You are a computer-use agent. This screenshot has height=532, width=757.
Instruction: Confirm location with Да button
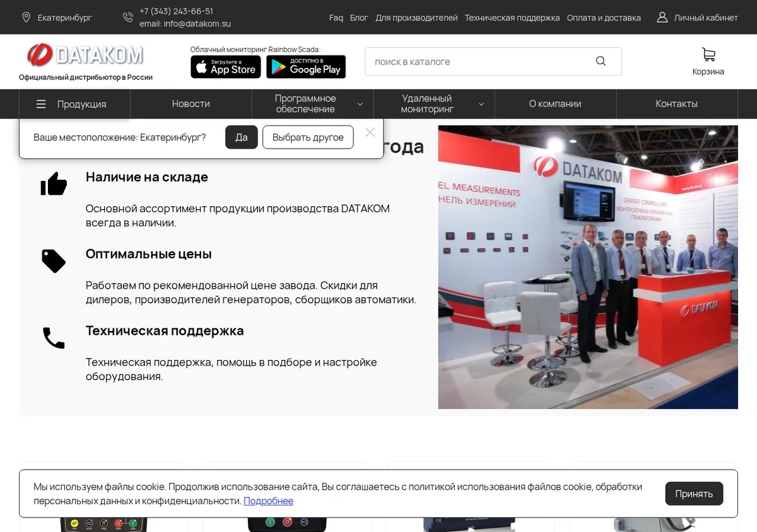pos(242,137)
